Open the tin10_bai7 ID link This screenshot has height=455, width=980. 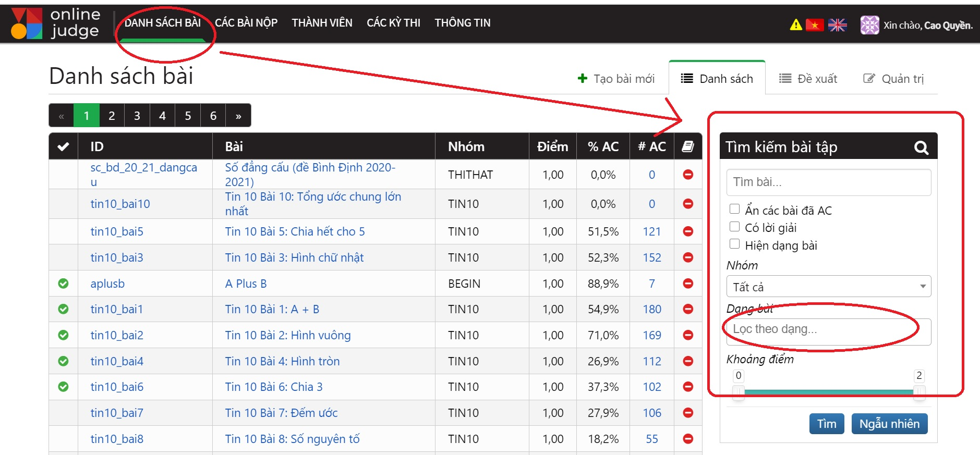pos(117,413)
